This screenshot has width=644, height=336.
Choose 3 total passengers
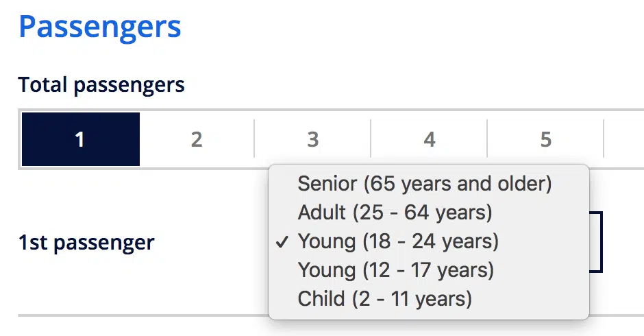[313, 140]
